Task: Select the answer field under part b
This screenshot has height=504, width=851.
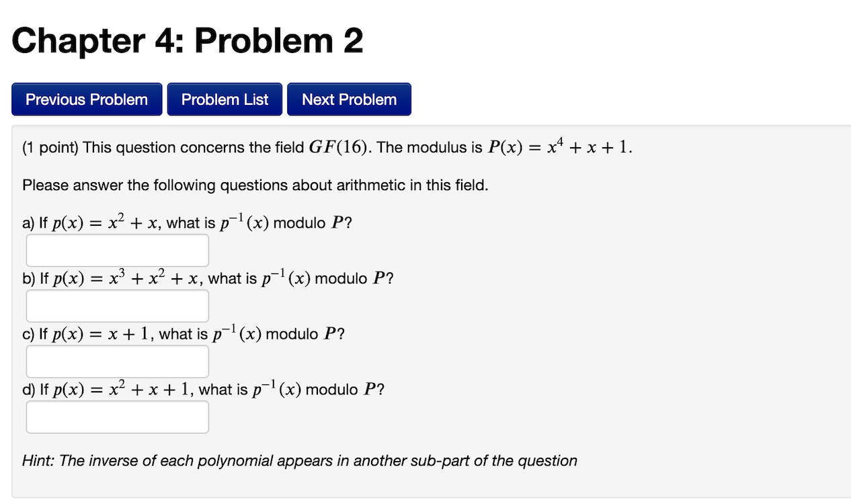Action: pyautogui.click(x=117, y=305)
